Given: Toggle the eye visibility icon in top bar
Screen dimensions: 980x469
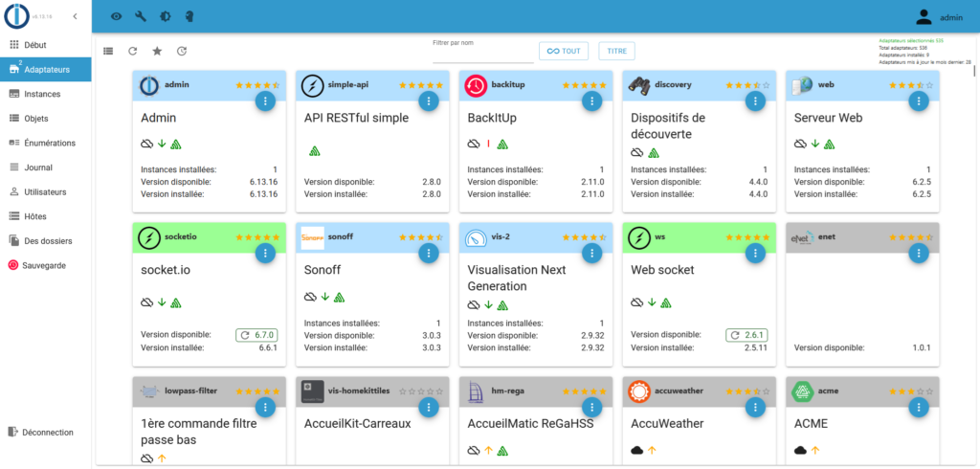Looking at the screenshot, I should pyautogui.click(x=116, y=17).
